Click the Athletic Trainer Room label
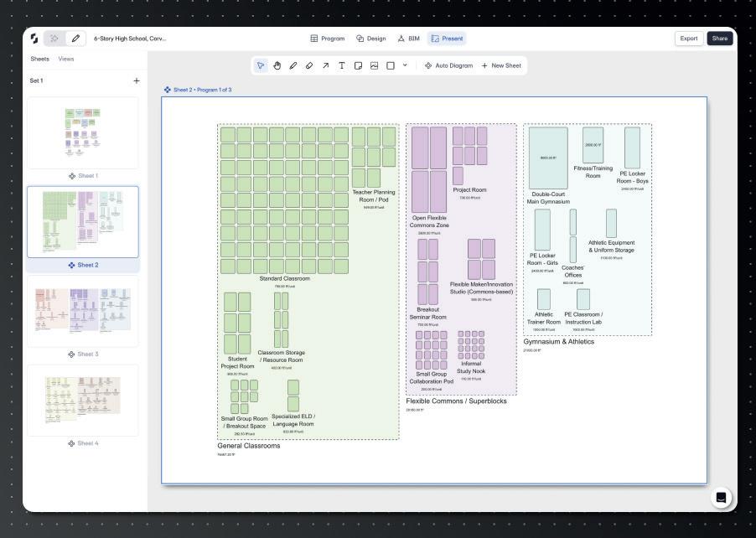This screenshot has height=538, width=756. (x=544, y=318)
